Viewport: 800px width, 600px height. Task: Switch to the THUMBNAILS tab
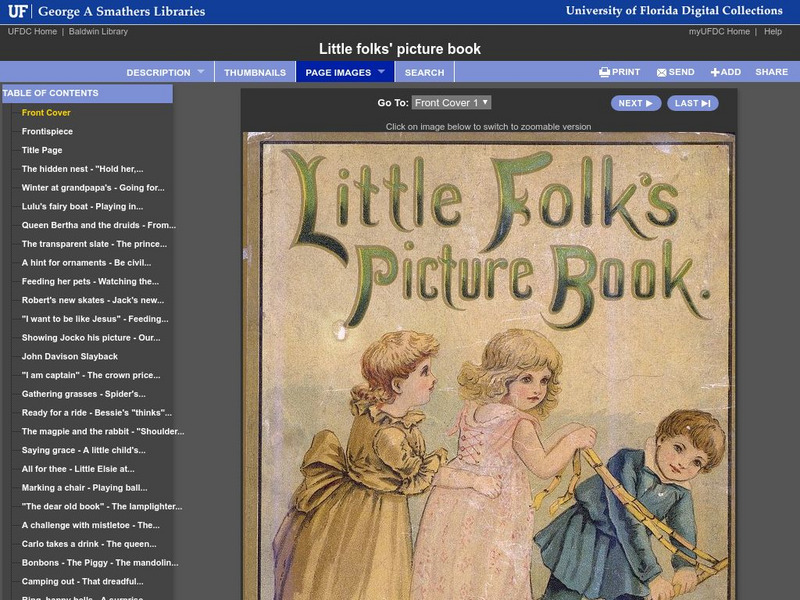[x=258, y=72]
